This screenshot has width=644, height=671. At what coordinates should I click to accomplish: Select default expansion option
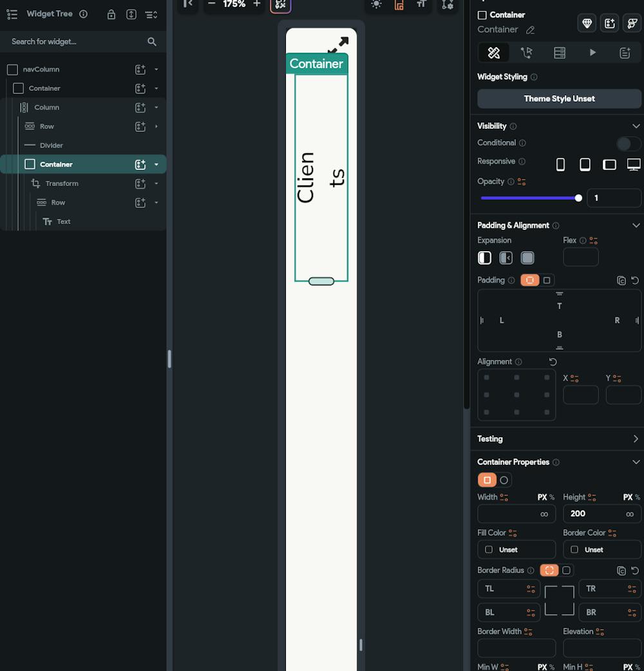click(484, 258)
